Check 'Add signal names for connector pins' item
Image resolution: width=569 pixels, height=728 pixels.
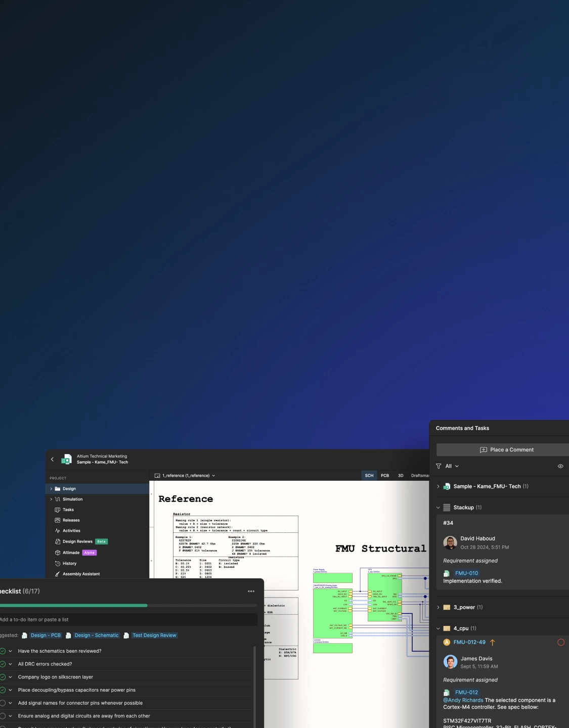click(3, 703)
